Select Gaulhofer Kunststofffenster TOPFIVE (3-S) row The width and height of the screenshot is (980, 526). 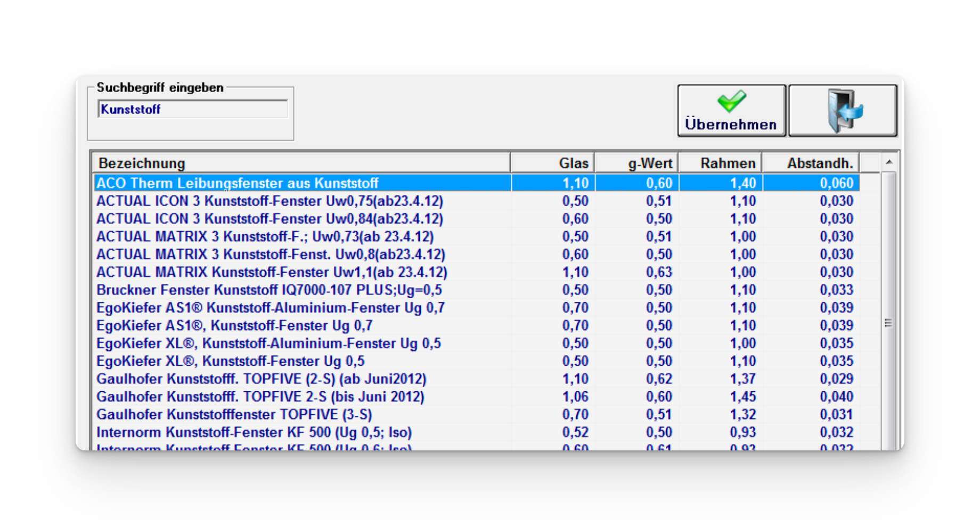tap(234, 414)
